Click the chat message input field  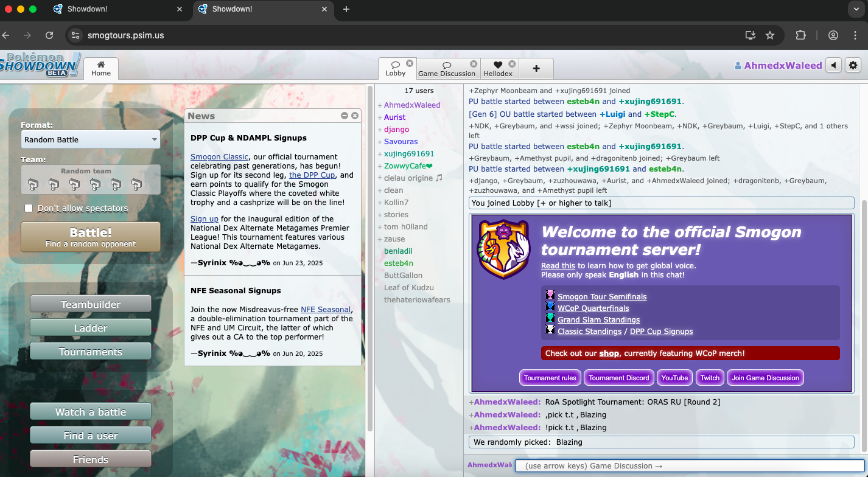click(x=689, y=466)
